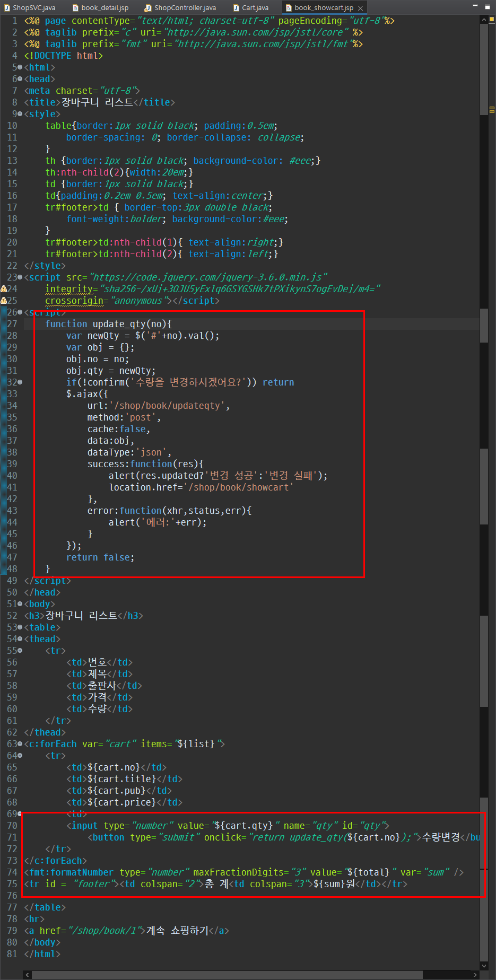Collapse the style block at line 9
The width and height of the screenshot is (496, 980).
point(20,113)
